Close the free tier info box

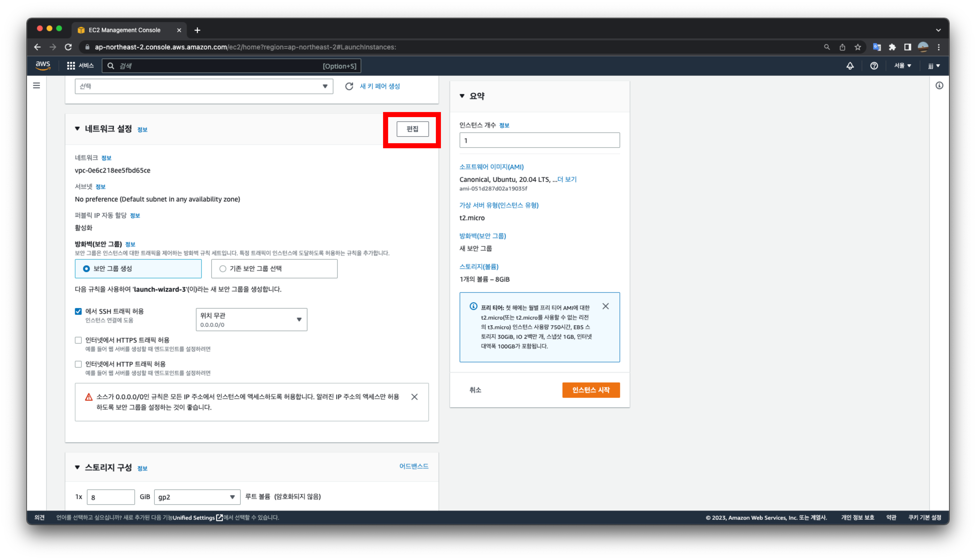[x=605, y=306]
